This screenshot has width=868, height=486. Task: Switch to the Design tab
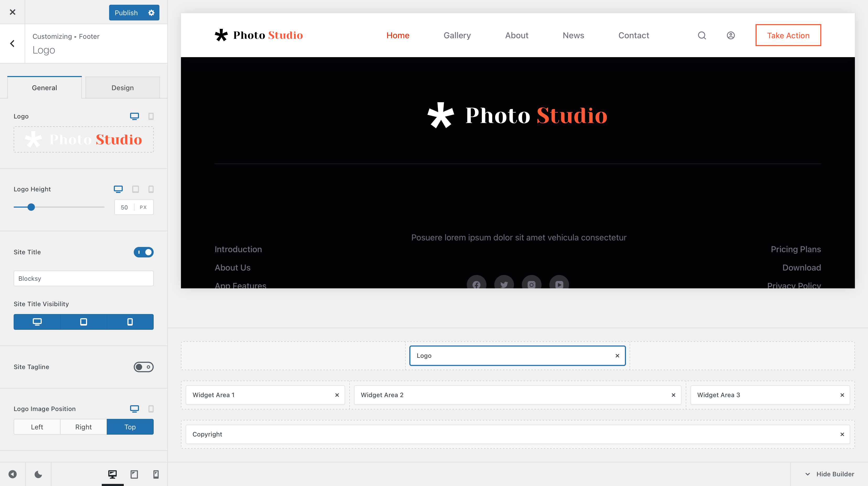click(123, 88)
